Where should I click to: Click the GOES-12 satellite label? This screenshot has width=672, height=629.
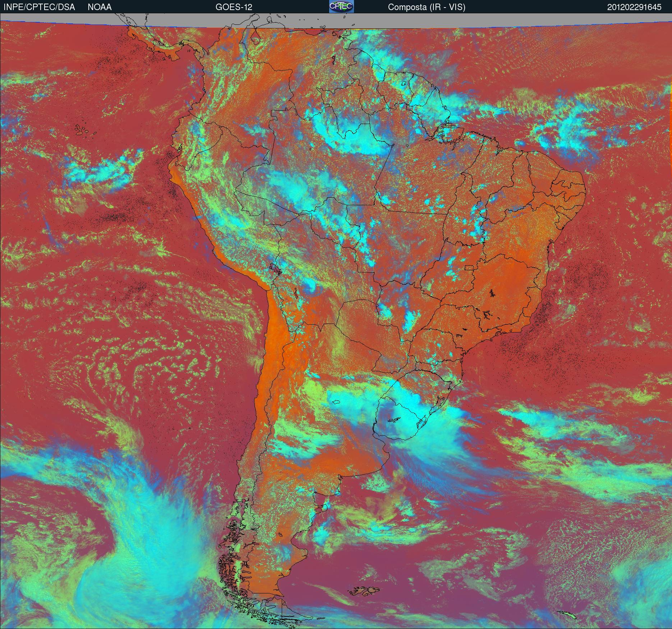pos(234,7)
